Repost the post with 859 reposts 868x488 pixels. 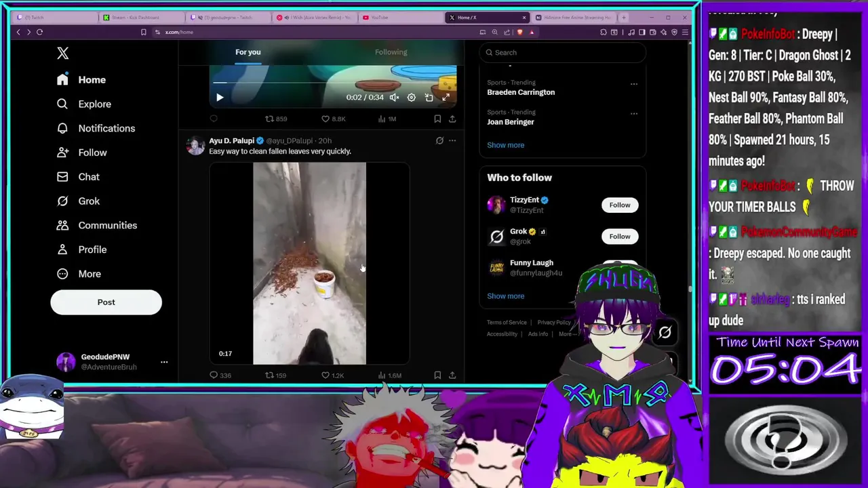pyautogui.click(x=275, y=119)
